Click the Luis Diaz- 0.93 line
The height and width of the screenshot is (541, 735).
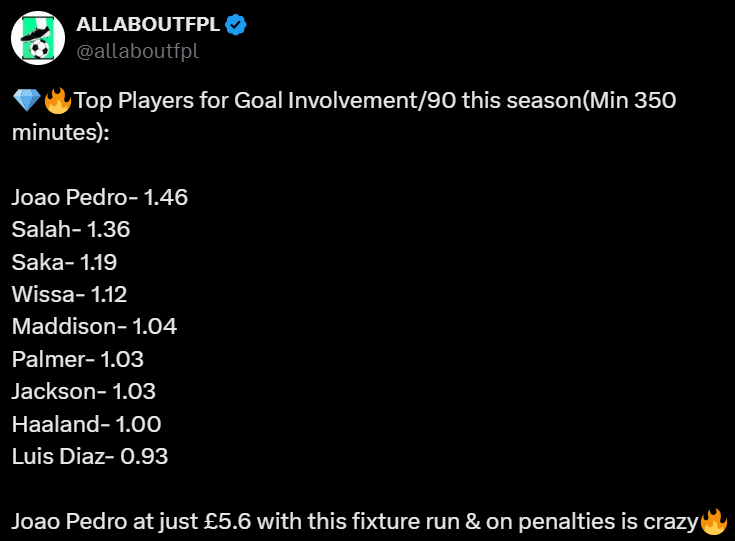pyautogui.click(x=90, y=457)
